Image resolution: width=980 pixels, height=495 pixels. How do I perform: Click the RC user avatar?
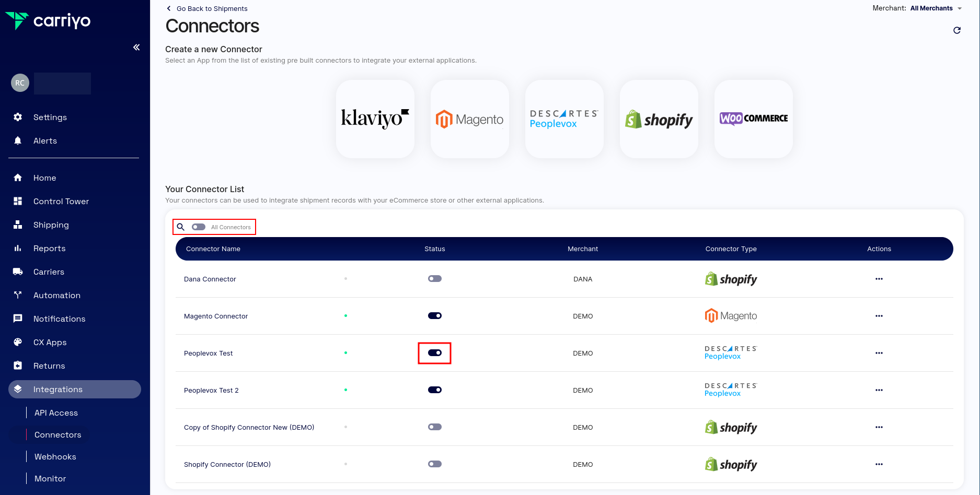[x=20, y=82]
